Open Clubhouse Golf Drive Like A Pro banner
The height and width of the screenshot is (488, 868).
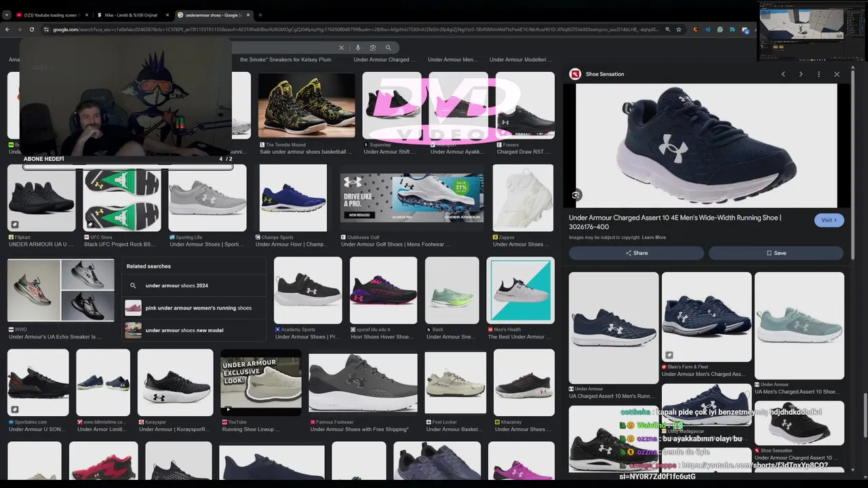(412, 198)
